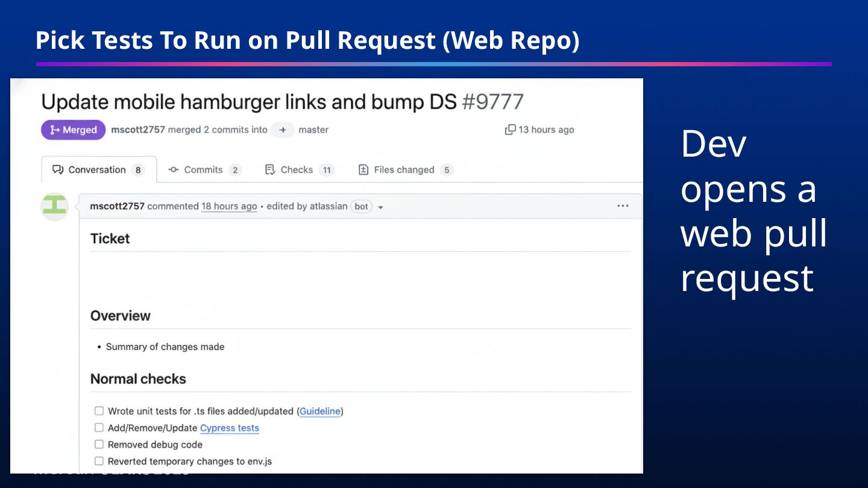Click the bot label badge
Viewport: 868px width, 488px height.
click(361, 206)
